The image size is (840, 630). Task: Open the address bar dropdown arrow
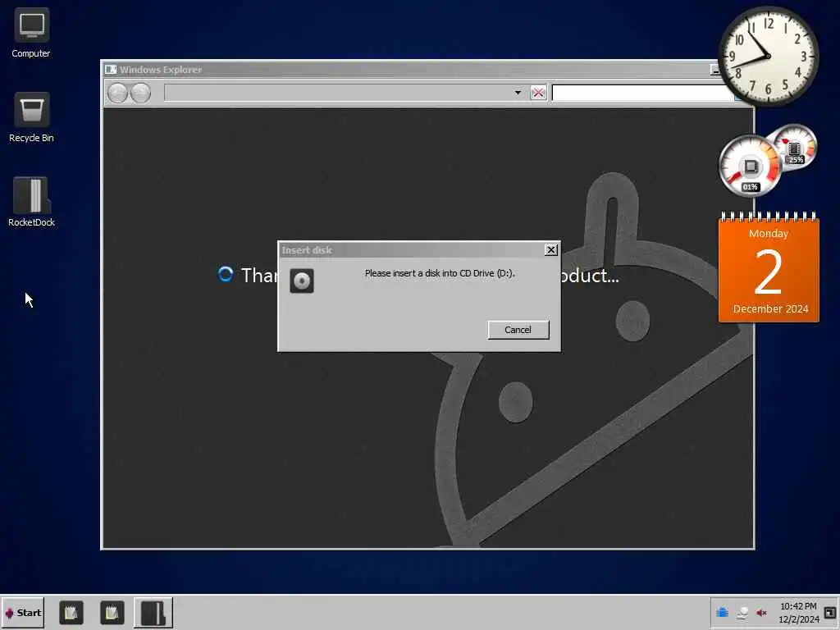click(518, 93)
